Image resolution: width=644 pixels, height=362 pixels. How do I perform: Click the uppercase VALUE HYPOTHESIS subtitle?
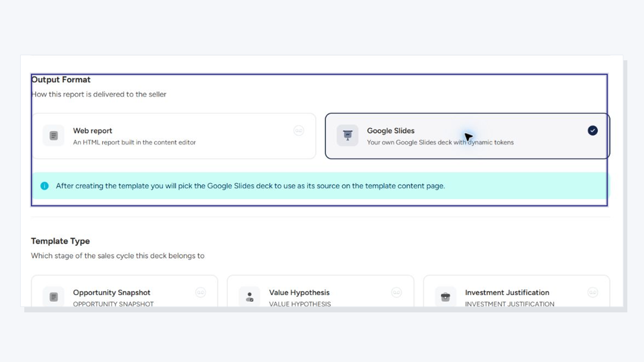(x=300, y=304)
